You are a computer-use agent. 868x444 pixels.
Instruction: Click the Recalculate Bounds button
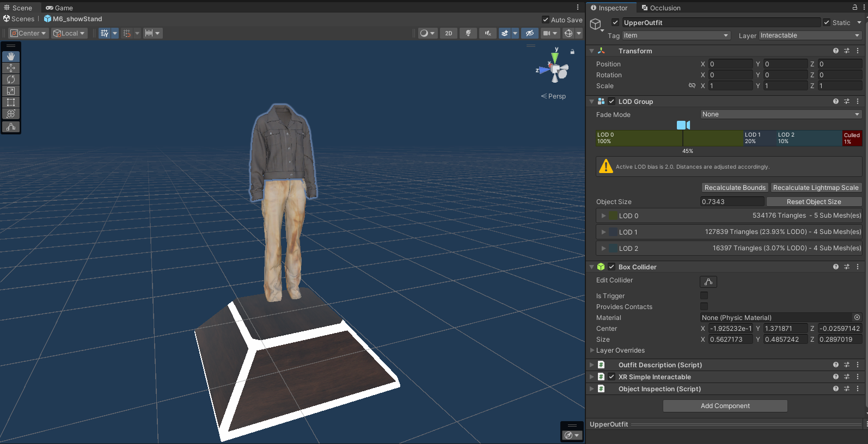pyautogui.click(x=735, y=188)
